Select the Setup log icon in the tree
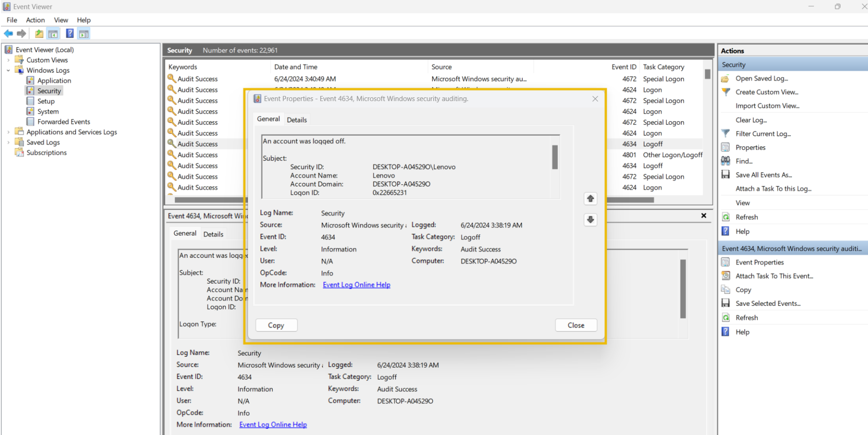This screenshot has width=868, height=435. (30, 101)
